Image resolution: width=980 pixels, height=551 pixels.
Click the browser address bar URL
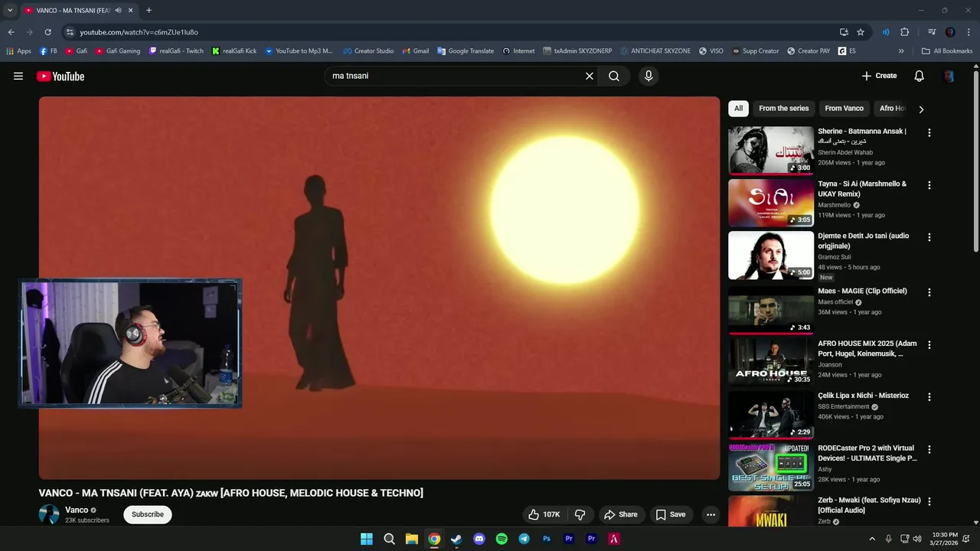pyautogui.click(x=139, y=32)
